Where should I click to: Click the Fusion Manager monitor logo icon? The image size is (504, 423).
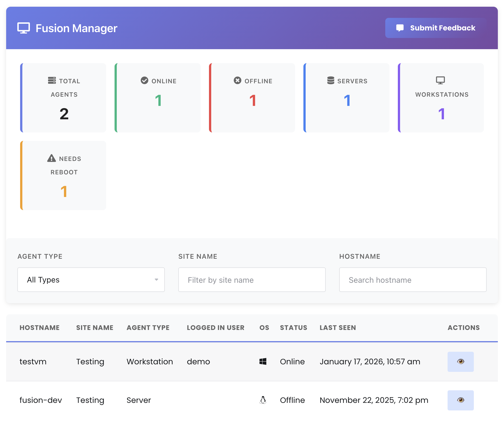(x=23, y=28)
